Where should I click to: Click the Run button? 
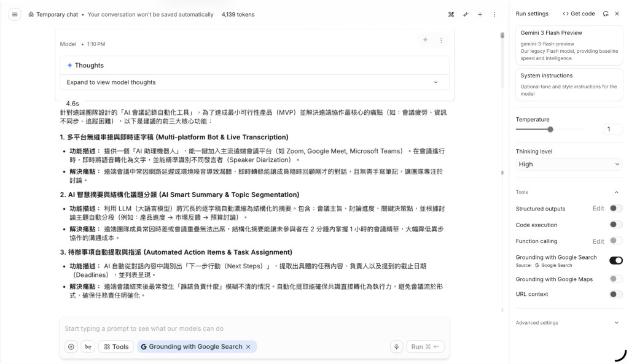point(425,347)
